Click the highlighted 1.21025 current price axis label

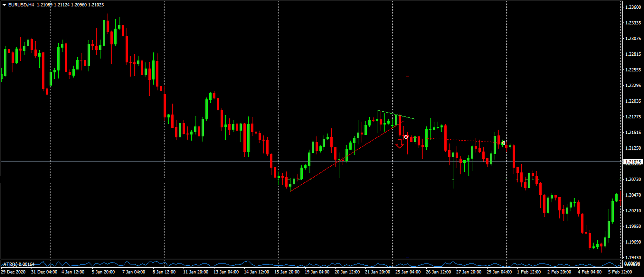pos(633,162)
